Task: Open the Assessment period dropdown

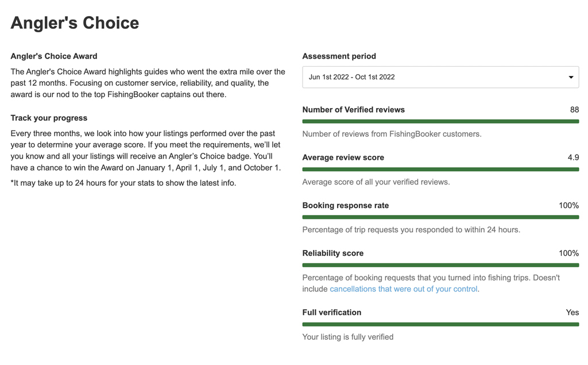Action: (440, 77)
